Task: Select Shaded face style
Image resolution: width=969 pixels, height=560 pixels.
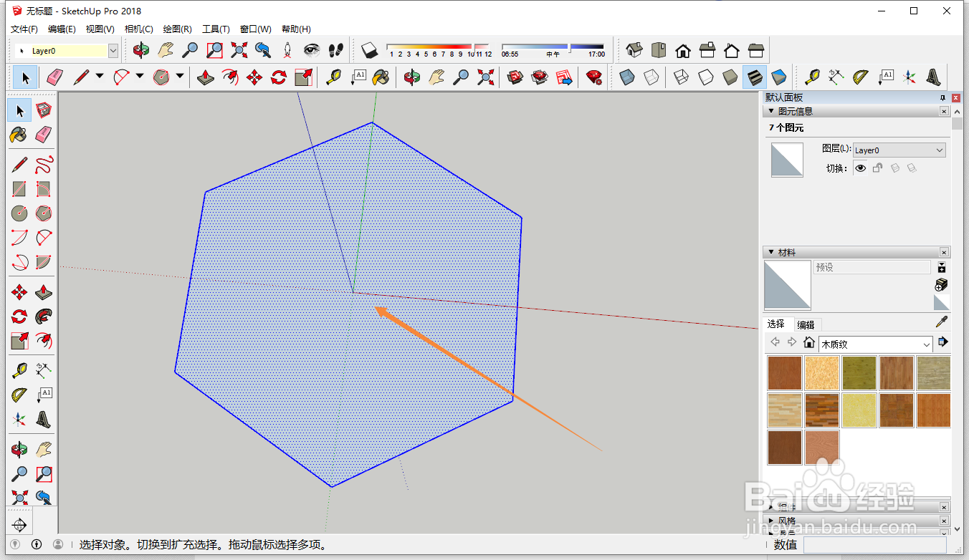Action: point(730,77)
